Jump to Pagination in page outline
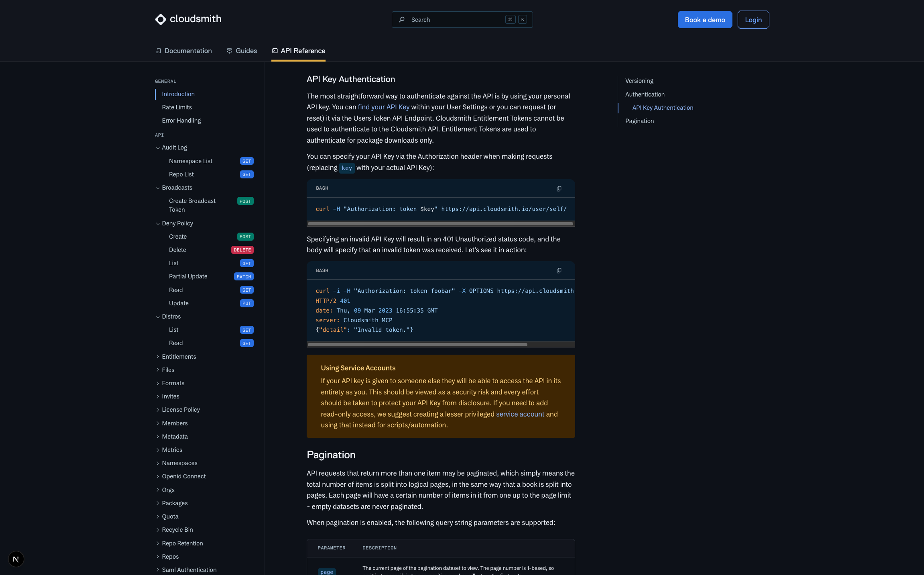The width and height of the screenshot is (924, 575). [x=639, y=121]
